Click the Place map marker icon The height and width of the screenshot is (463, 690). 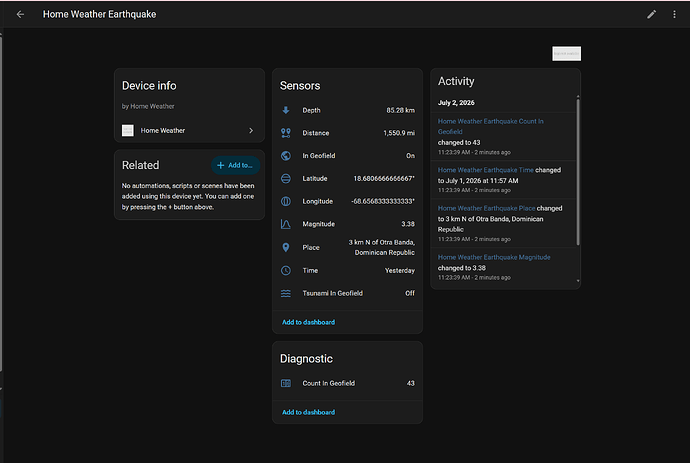coord(286,247)
